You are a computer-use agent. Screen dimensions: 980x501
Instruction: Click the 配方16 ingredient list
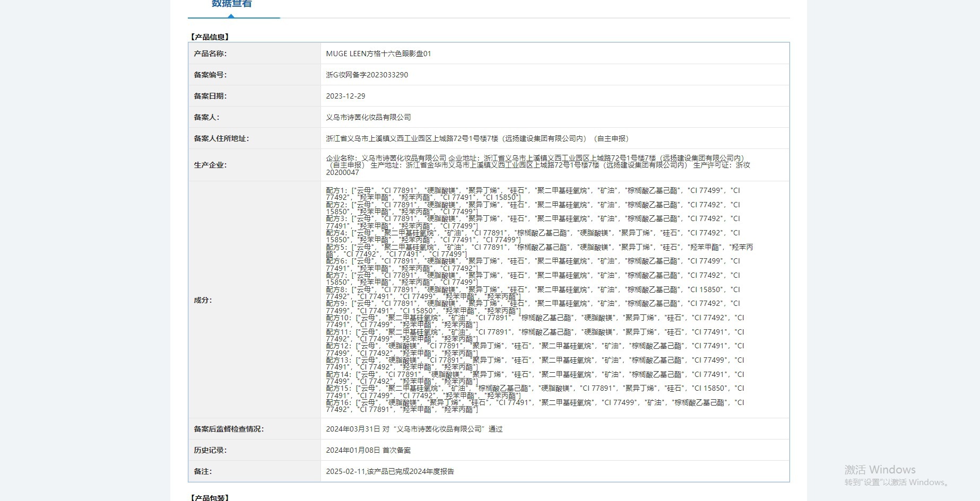[x=535, y=406]
